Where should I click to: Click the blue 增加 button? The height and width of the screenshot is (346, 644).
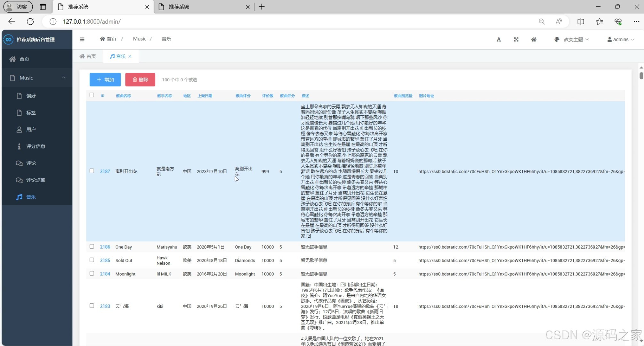click(105, 79)
